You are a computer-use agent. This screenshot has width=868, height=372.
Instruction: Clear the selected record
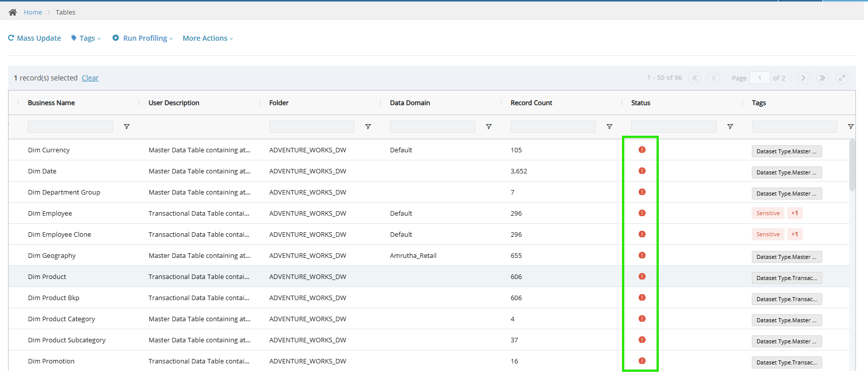tap(90, 78)
